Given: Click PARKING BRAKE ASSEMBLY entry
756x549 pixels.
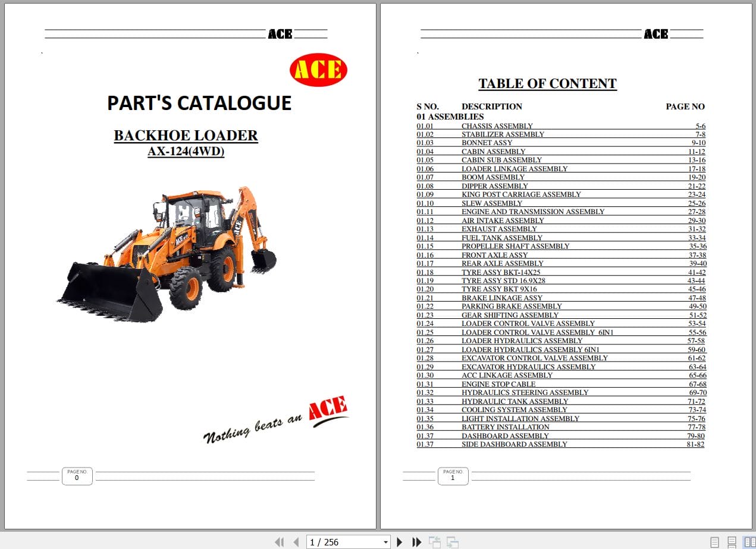Looking at the screenshot, I should [x=512, y=306].
